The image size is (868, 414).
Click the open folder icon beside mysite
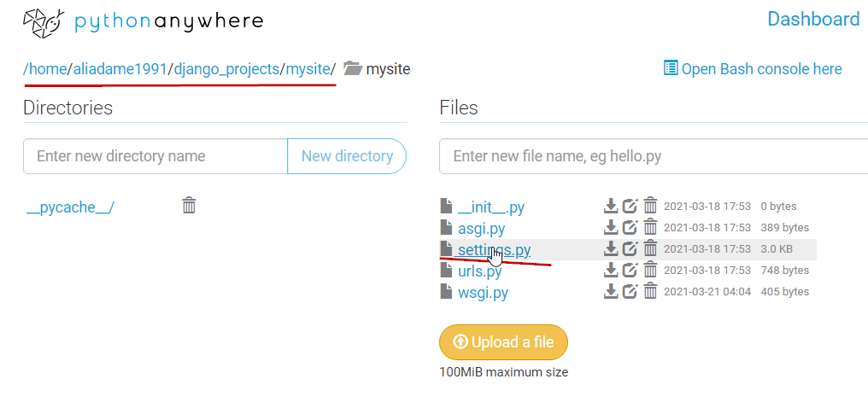353,68
